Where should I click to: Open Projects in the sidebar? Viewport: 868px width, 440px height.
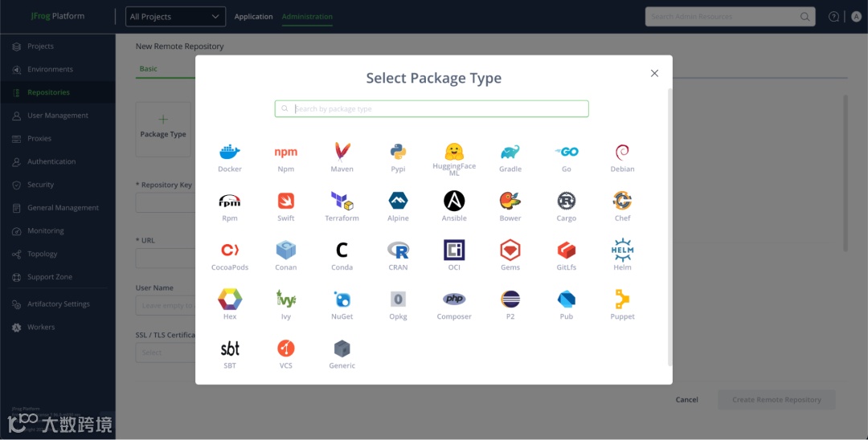pos(58,47)
